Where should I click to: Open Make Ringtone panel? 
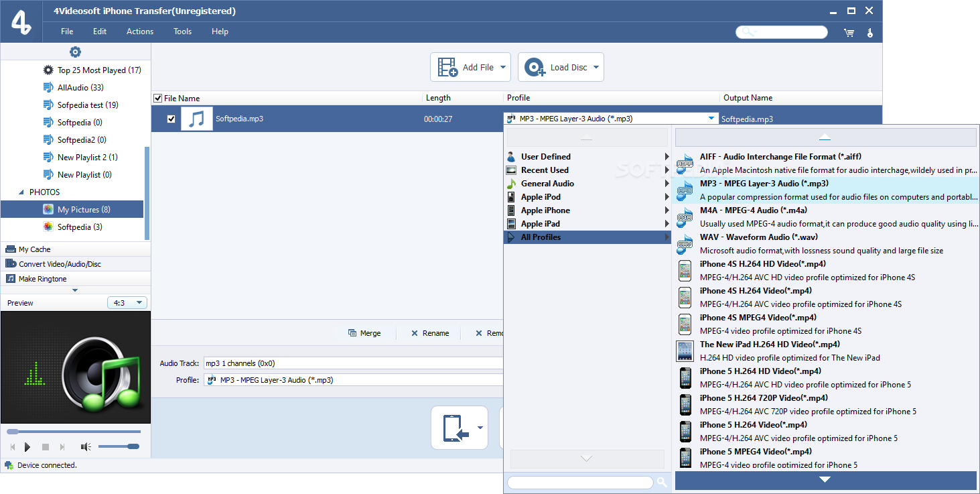point(75,278)
